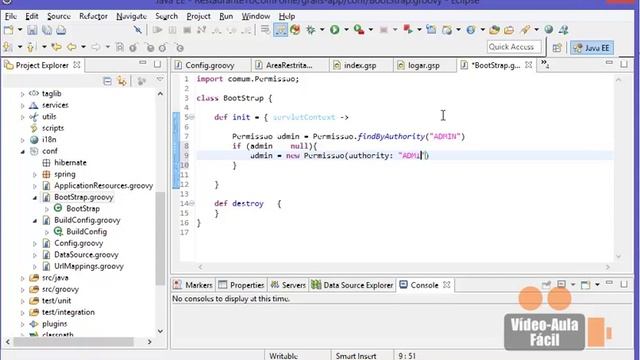The image size is (640, 360).
Task: Expand the src/java folder
Action: (x=22, y=278)
